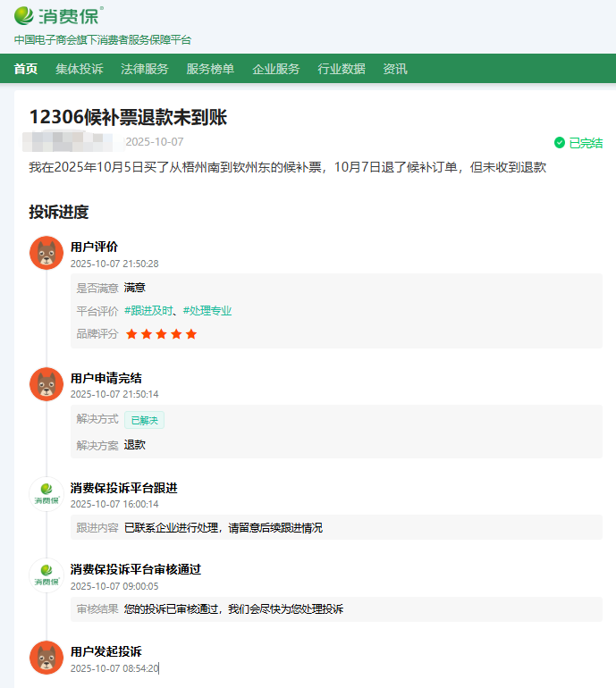This screenshot has width=616, height=688.
Task: Open the 法律服务 menu item
Action: click(x=144, y=69)
